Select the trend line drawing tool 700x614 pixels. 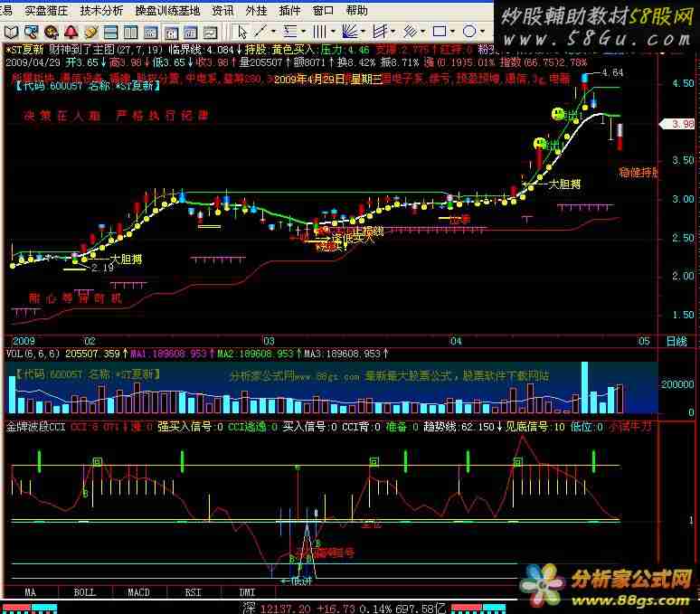click(x=260, y=32)
